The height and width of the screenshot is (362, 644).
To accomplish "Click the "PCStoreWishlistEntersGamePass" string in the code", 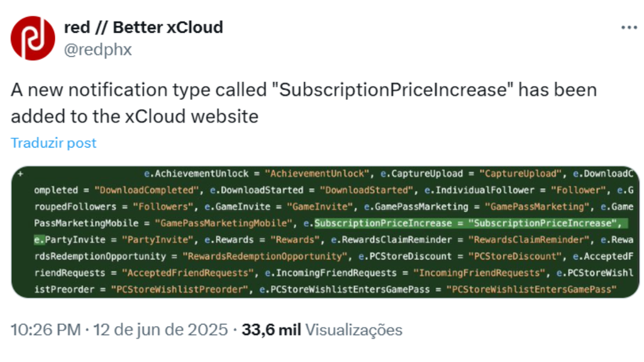I will tap(531, 290).
